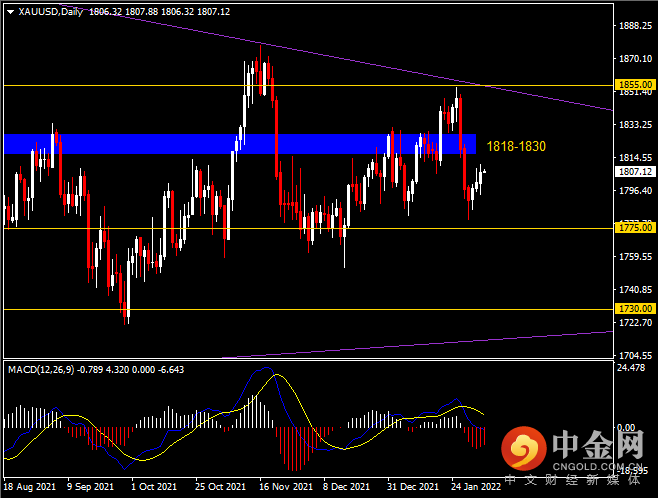Select the upper purple descending trendline
Image resolution: width=658 pixels, height=498 pixels.
pyautogui.click(x=336, y=57)
